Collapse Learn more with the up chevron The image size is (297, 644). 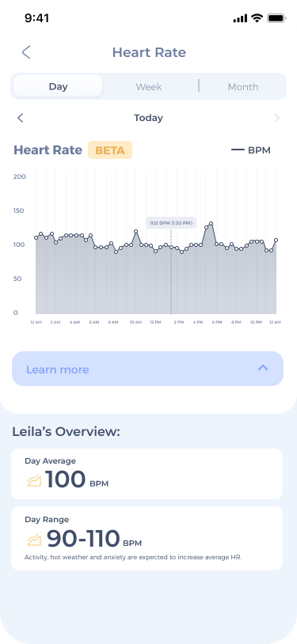click(x=263, y=368)
